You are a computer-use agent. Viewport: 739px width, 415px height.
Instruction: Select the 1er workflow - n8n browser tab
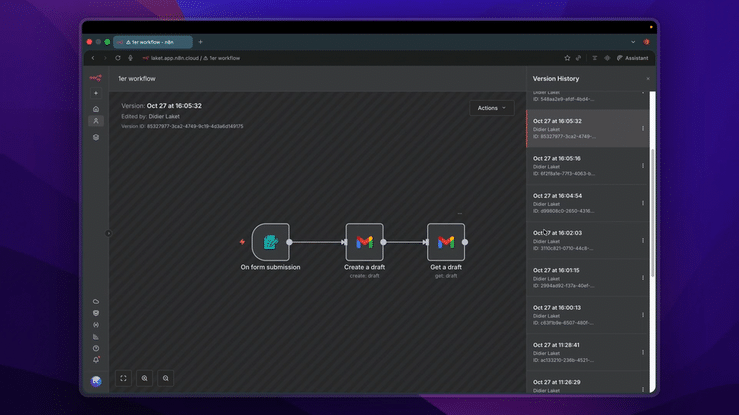click(x=153, y=42)
